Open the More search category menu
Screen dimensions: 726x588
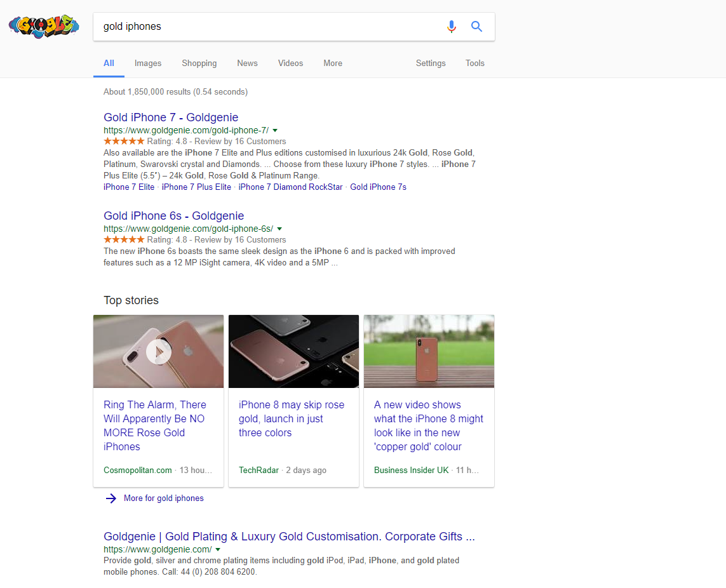tap(333, 63)
